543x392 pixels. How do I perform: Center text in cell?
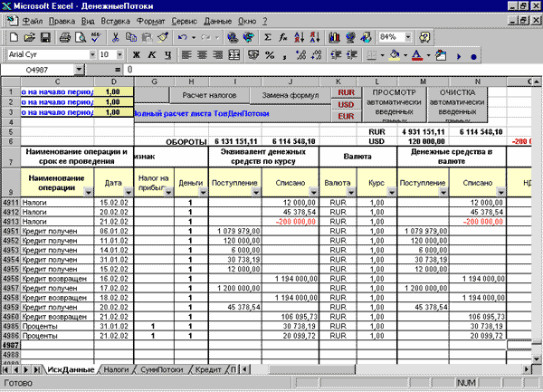click(x=202, y=55)
